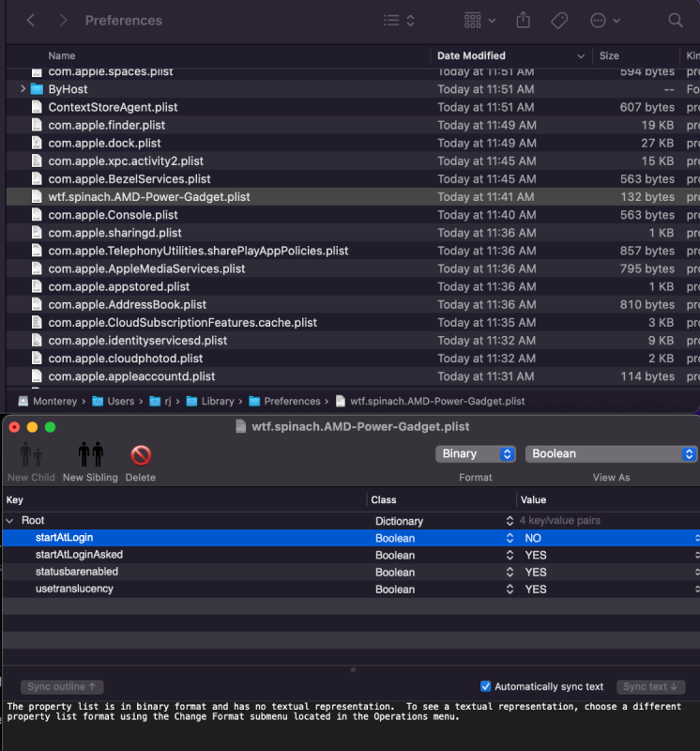
Task: Select com.apple.cloudphotod.plist file
Action: [126, 359]
